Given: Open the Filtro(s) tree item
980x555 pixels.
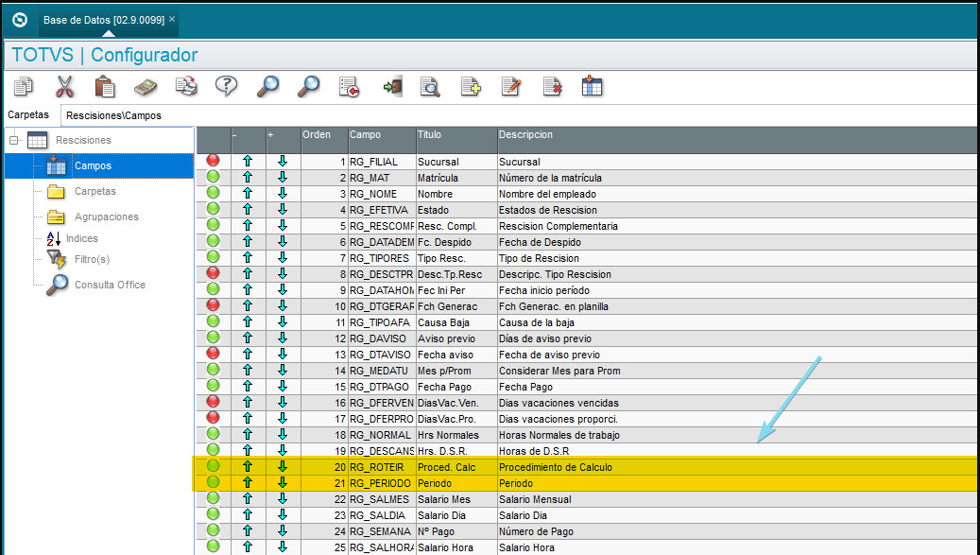Looking at the screenshot, I should coord(92,259).
